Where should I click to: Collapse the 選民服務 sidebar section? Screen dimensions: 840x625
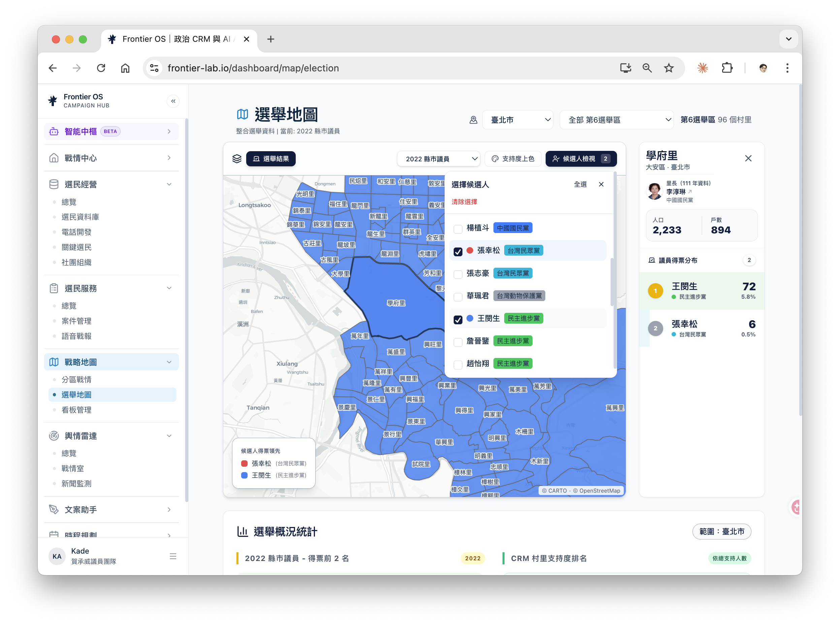111,288
